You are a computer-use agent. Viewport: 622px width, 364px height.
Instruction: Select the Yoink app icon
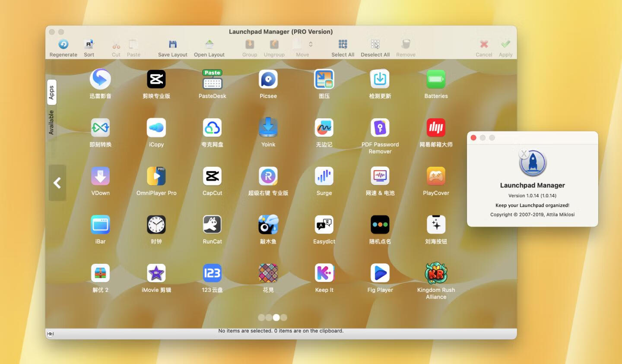point(268,127)
